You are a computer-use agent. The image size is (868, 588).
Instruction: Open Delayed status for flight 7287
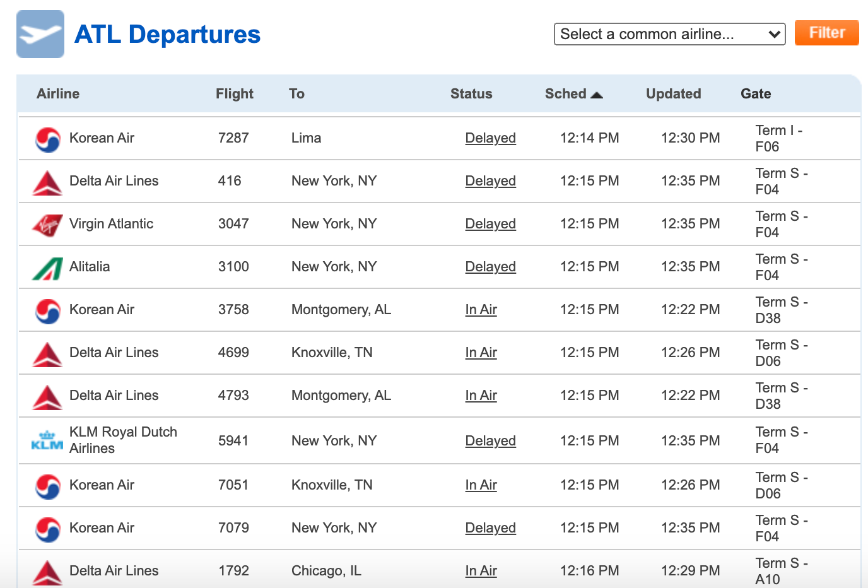click(490, 138)
